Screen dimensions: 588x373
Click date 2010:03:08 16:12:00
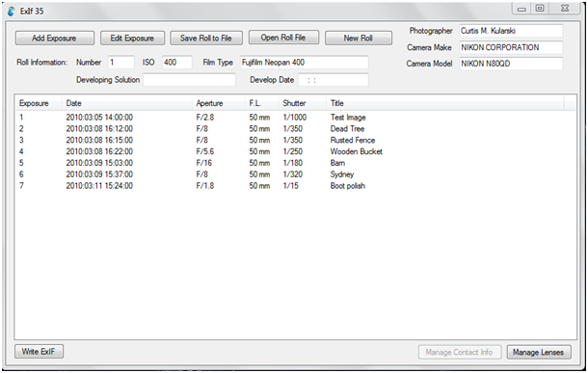[99, 129]
